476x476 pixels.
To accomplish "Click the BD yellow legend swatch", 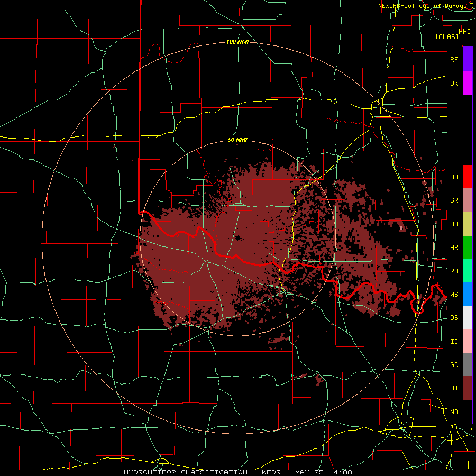I will (x=467, y=224).
